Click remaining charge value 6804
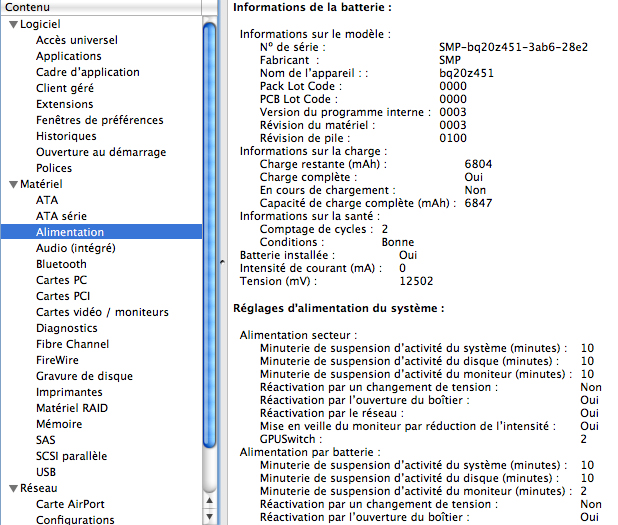Image resolution: width=618 pixels, height=525 pixels. (x=478, y=164)
